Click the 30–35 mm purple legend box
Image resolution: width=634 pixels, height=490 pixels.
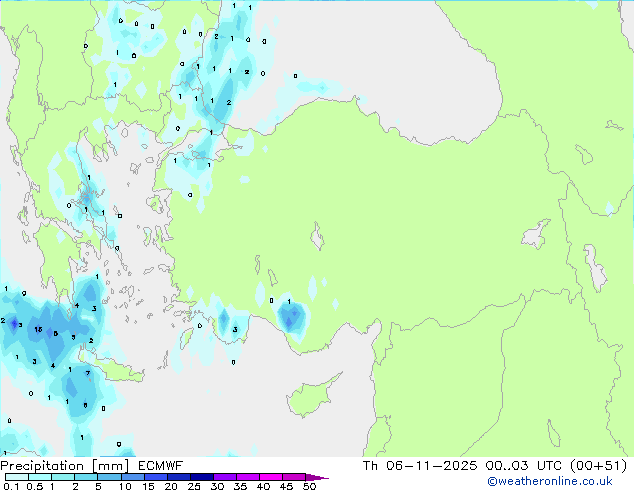(224, 477)
